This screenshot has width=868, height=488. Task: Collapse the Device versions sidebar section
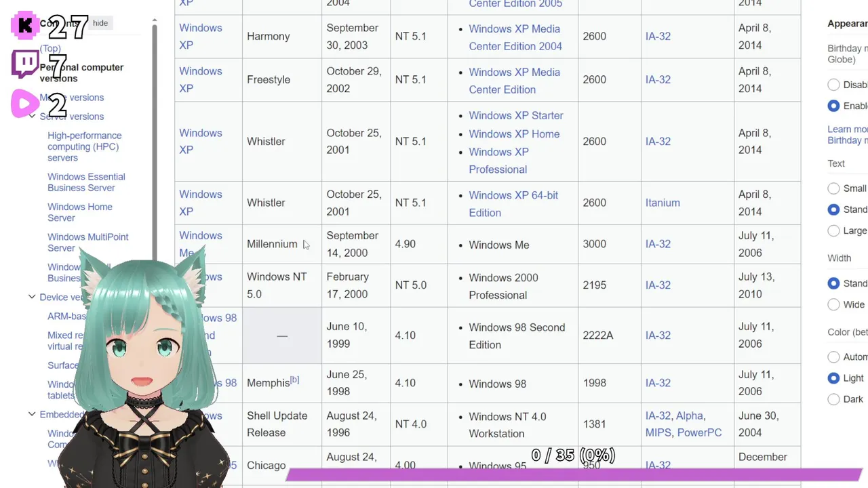pyautogui.click(x=32, y=297)
